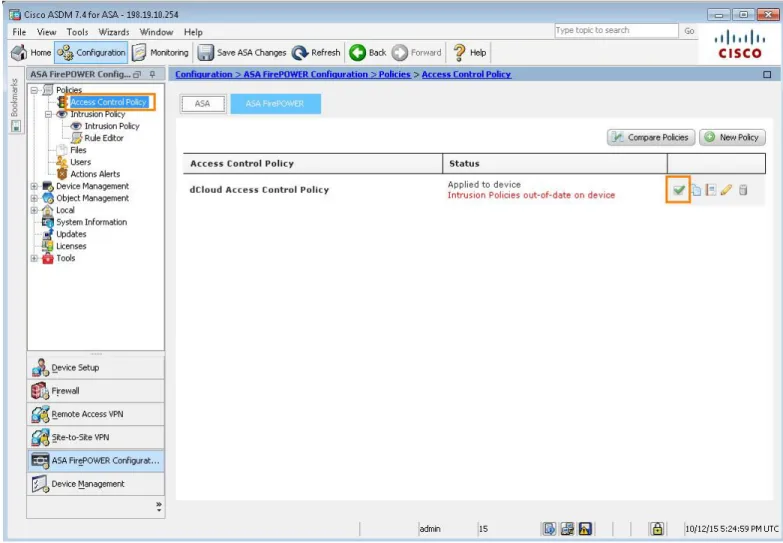This screenshot has height=543, width=783.
Task: Click the Forward navigation button
Action: [x=417, y=52]
